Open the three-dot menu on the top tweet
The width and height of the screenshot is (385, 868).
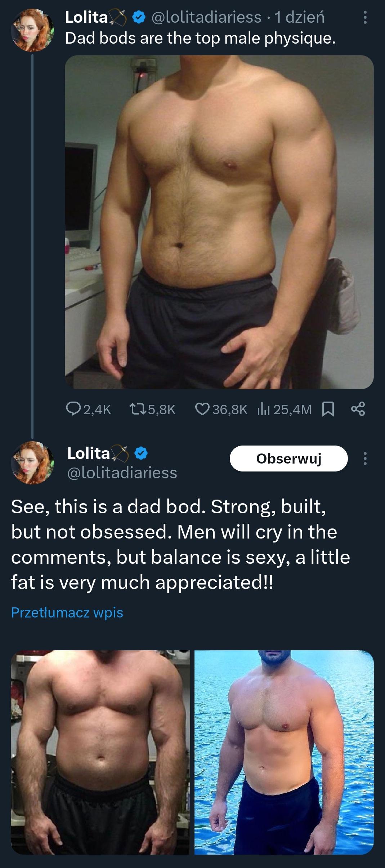point(365,17)
